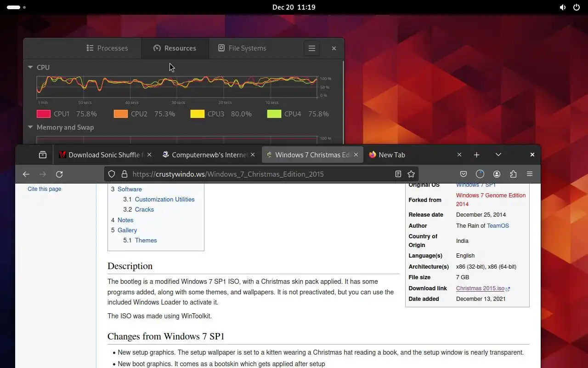Change CPU4 graph color swatch
The width and height of the screenshot is (588, 368).
[274, 114]
